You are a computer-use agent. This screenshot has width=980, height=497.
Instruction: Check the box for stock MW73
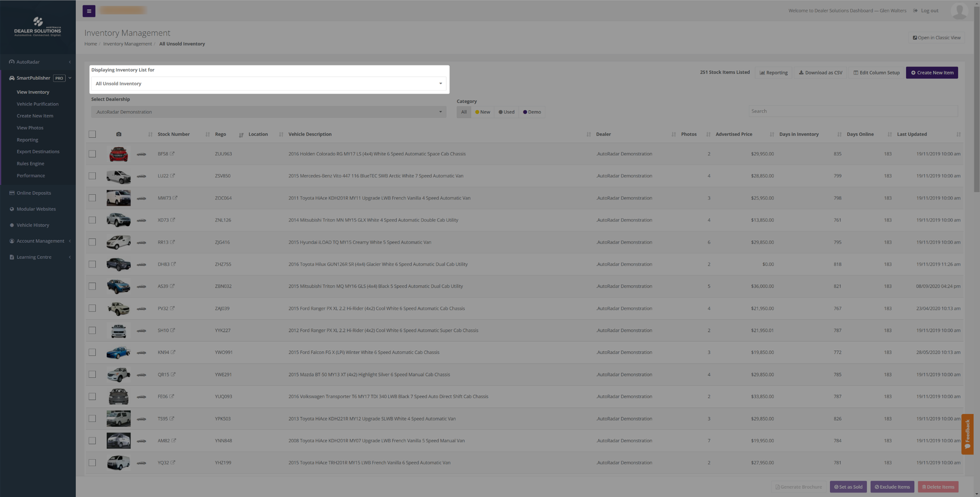coord(92,198)
